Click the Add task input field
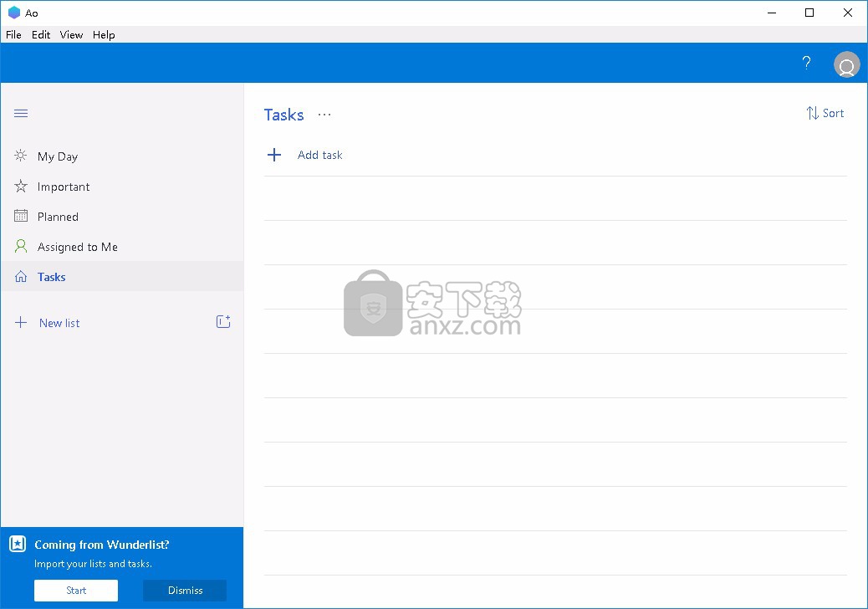This screenshot has height=609, width=868. point(555,155)
